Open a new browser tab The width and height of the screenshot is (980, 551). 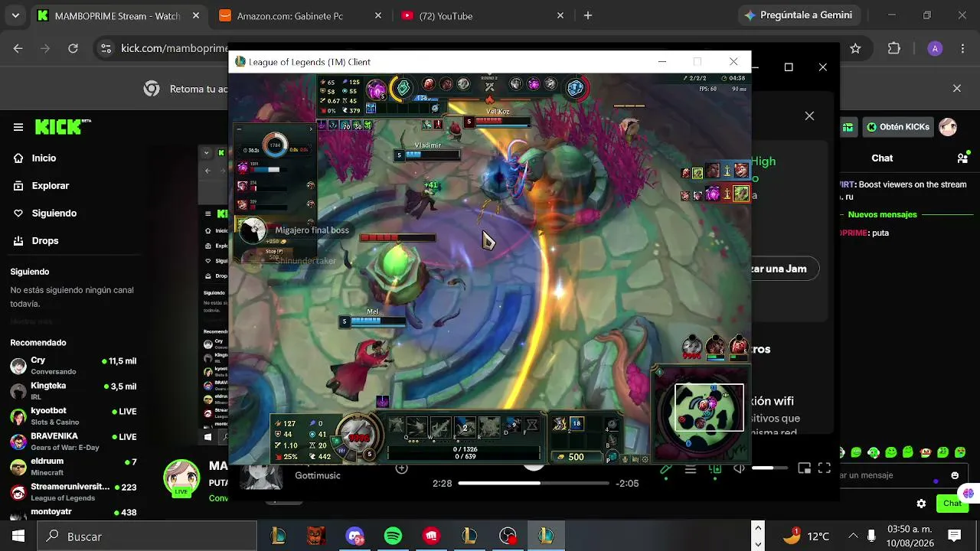tap(588, 16)
